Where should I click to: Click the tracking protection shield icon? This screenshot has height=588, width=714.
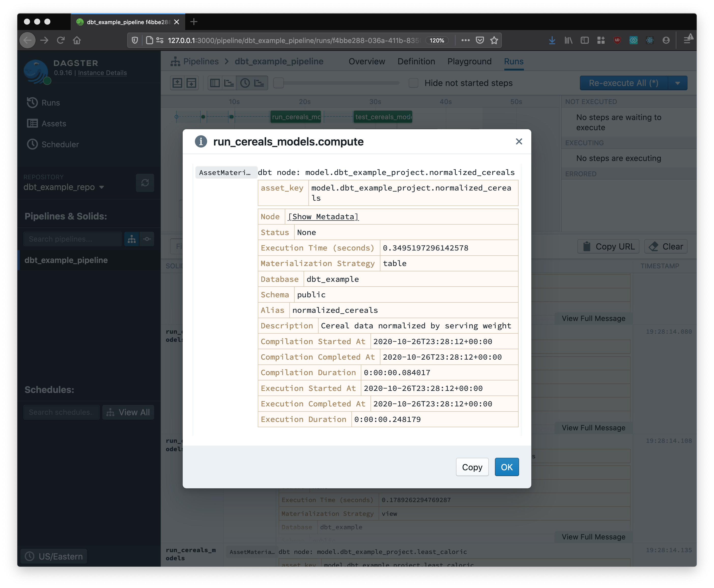135,40
